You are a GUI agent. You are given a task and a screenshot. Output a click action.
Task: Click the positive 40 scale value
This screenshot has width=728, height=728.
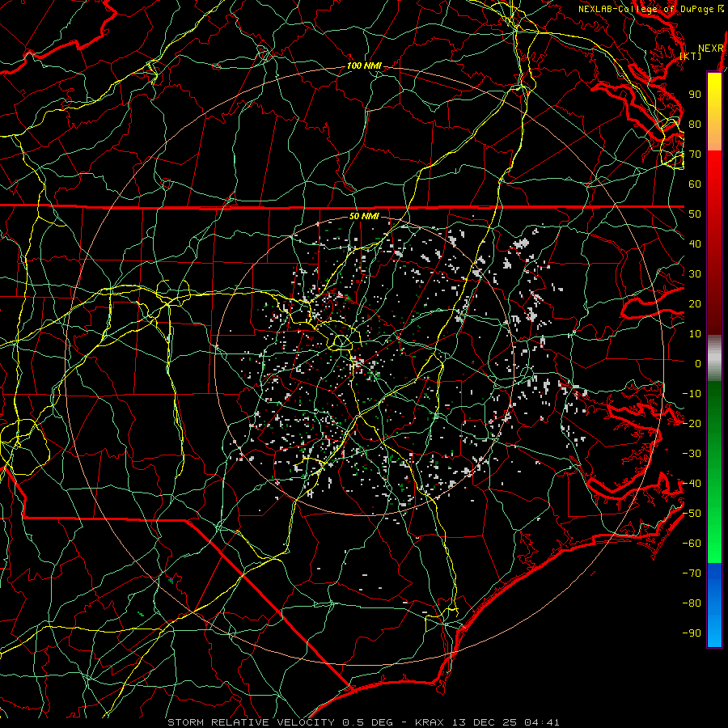tap(695, 243)
